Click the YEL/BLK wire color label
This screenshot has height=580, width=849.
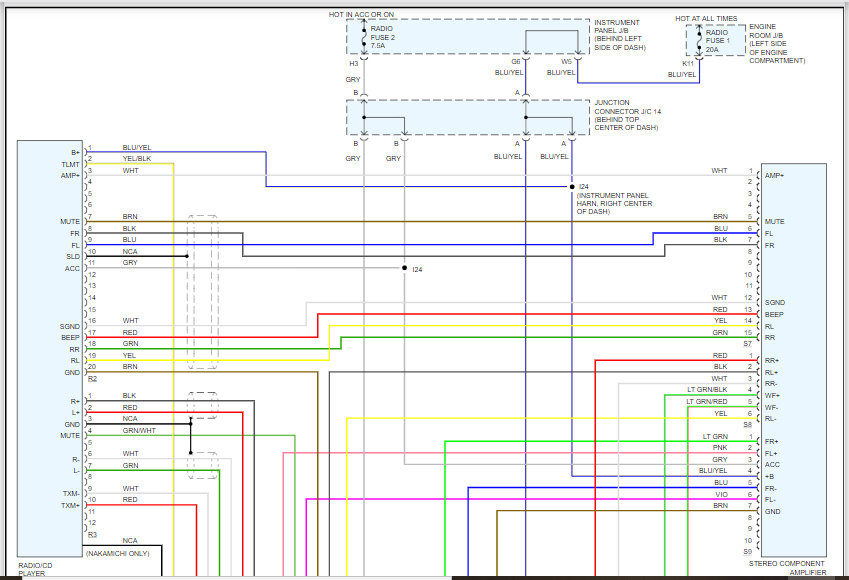pyautogui.click(x=137, y=159)
